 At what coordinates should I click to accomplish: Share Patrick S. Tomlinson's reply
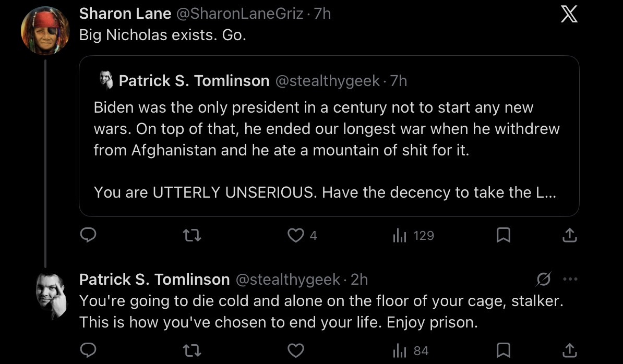[x=569, y=350]
